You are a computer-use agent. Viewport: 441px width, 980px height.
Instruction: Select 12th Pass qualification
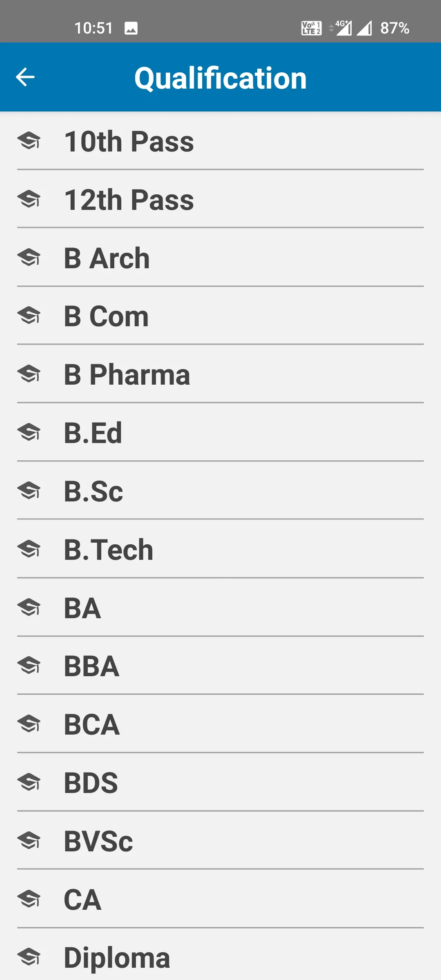tap(220, 199)
